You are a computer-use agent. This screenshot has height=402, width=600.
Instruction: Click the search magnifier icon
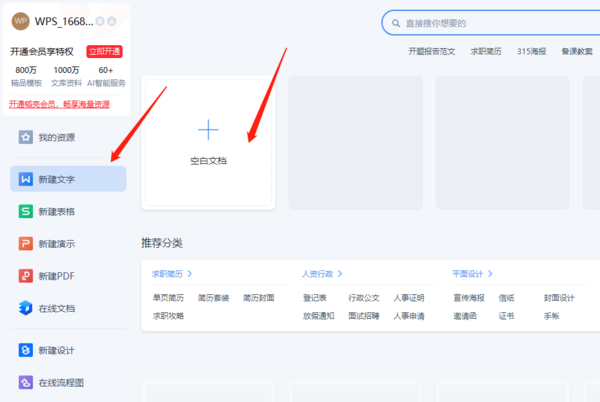pos(396,22)
